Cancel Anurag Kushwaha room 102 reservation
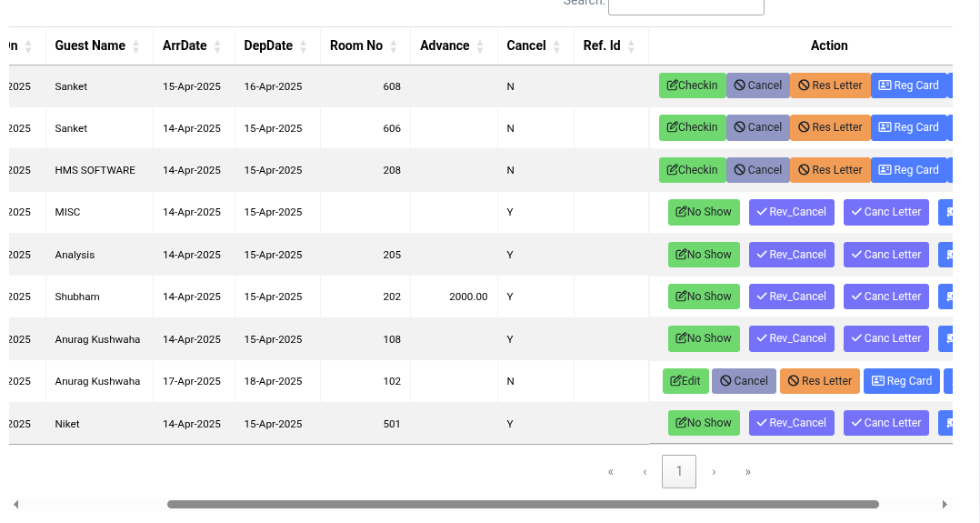Image resolution: width=980 pixels, height=523 pixels. click(744, 381)
